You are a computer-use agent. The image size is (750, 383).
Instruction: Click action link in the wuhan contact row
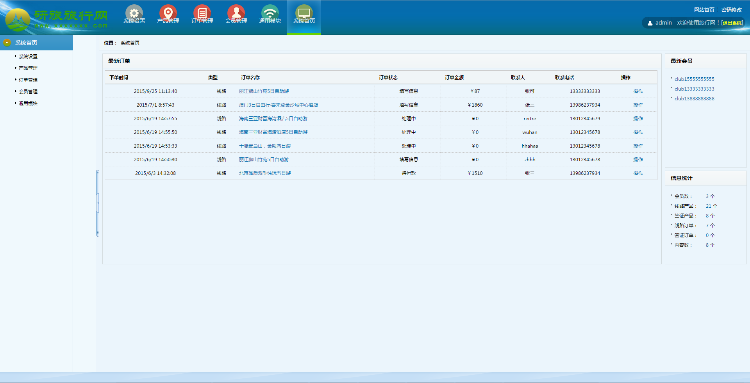coord(638,132)
